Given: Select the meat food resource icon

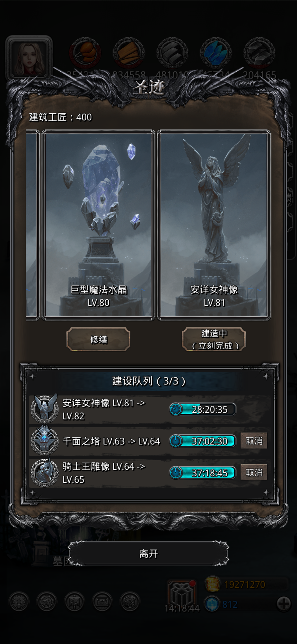Looking at the screenshot, I should point(85,53).
